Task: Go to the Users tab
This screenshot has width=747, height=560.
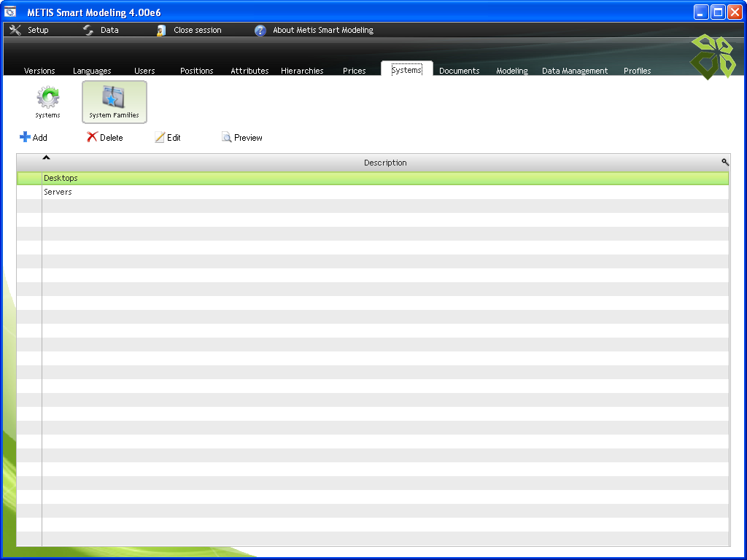Action: (145, 71)
